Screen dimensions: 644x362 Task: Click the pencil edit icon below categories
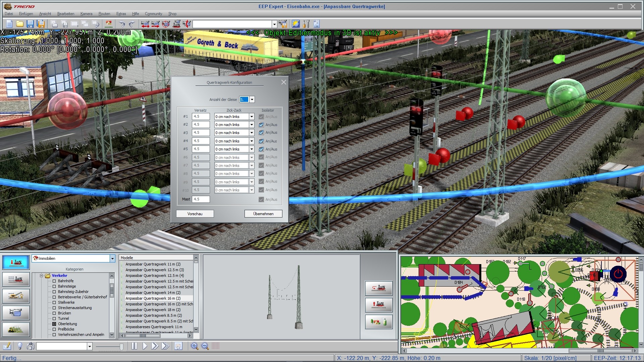coord(6,346)
